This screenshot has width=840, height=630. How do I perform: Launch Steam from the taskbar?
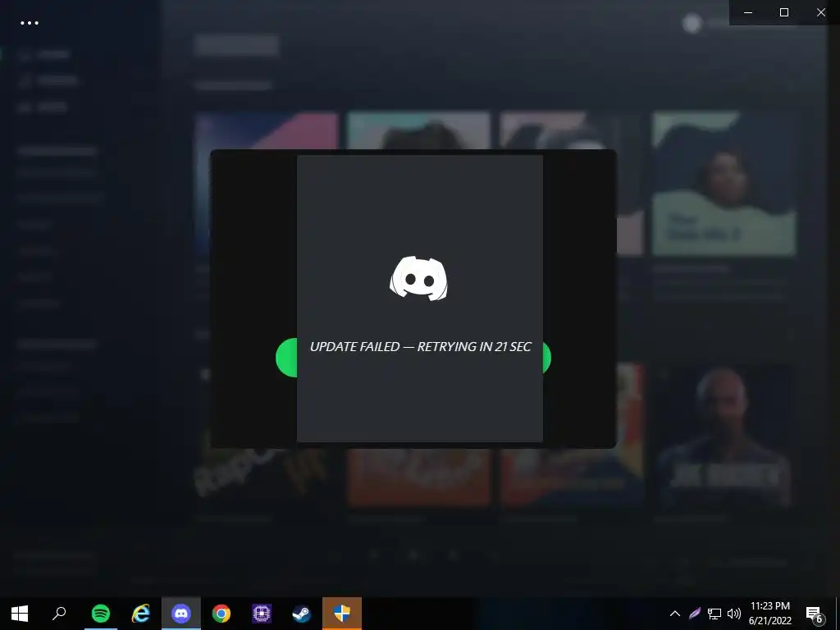302,614
